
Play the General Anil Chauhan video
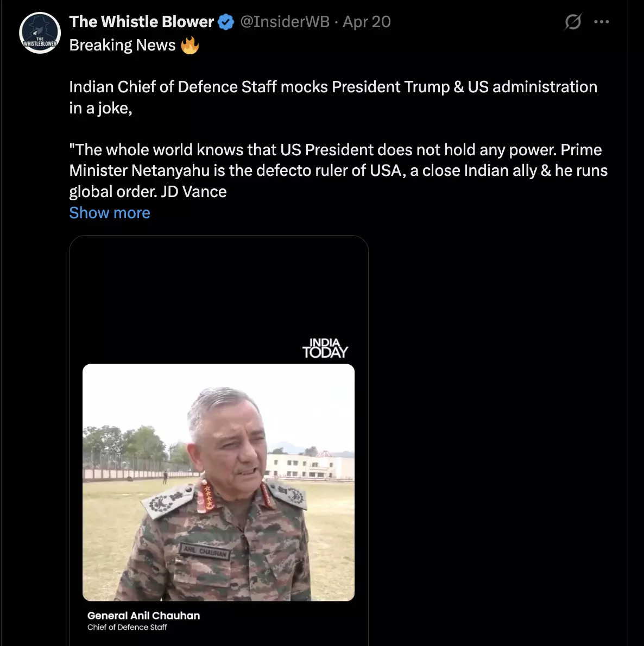218,482
